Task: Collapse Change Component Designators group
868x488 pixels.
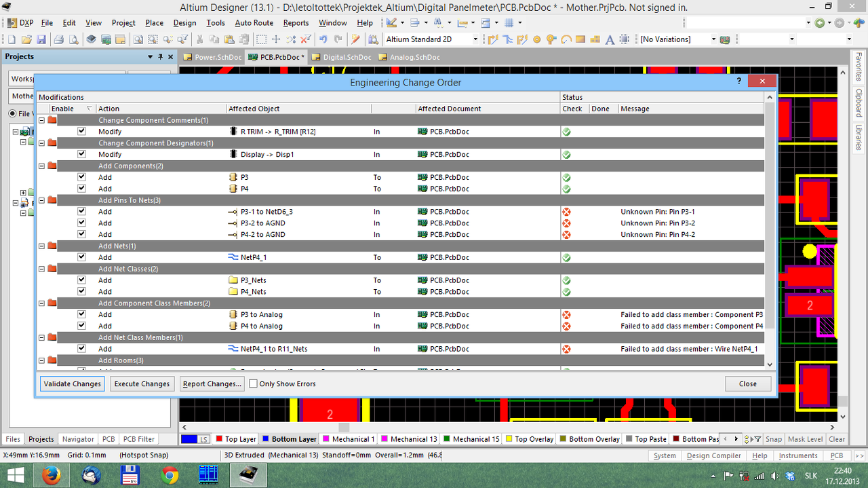Action: pos(41,143)
